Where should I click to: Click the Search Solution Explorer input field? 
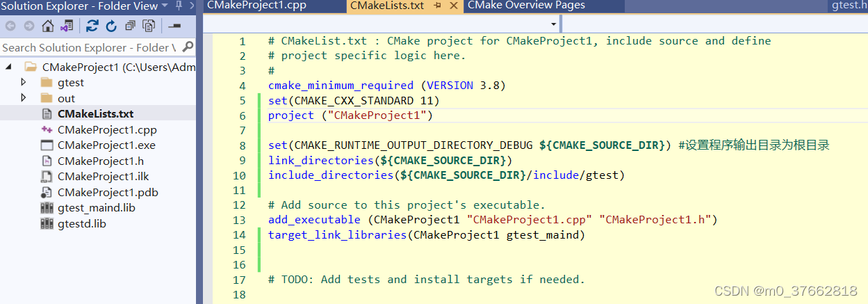click(89, 47)
